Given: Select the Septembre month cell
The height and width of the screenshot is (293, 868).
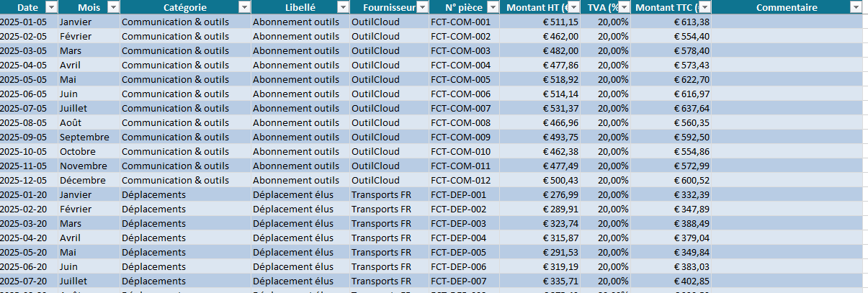Looking at the screenshot, I should [x=84, y=137].
